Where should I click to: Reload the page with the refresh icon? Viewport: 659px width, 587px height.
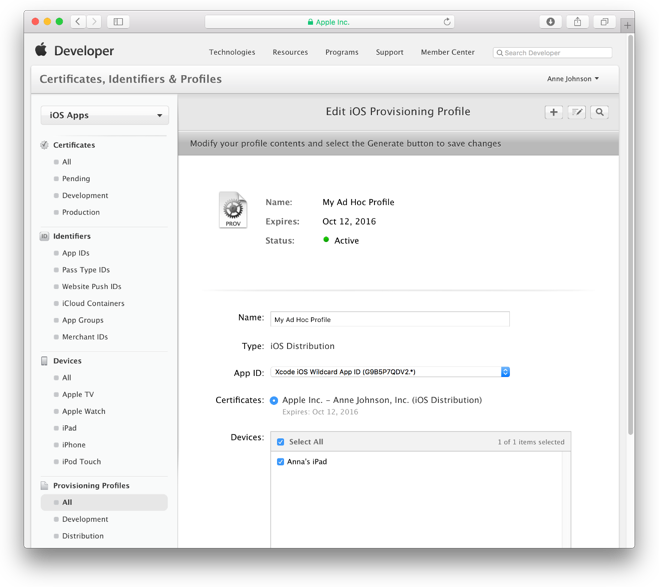pyautogui.click(x=447, y=21)
